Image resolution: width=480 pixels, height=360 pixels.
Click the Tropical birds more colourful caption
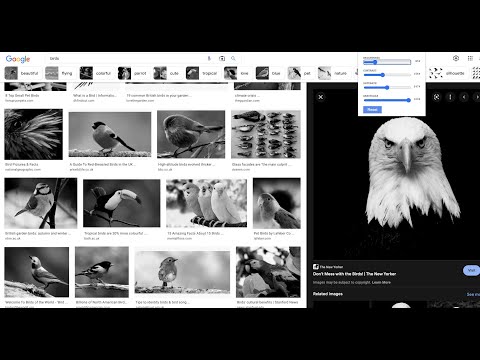(116, 233)
